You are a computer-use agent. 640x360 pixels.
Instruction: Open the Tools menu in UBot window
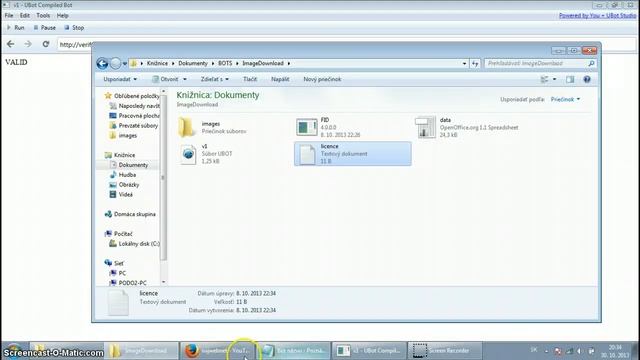point(43,16)
